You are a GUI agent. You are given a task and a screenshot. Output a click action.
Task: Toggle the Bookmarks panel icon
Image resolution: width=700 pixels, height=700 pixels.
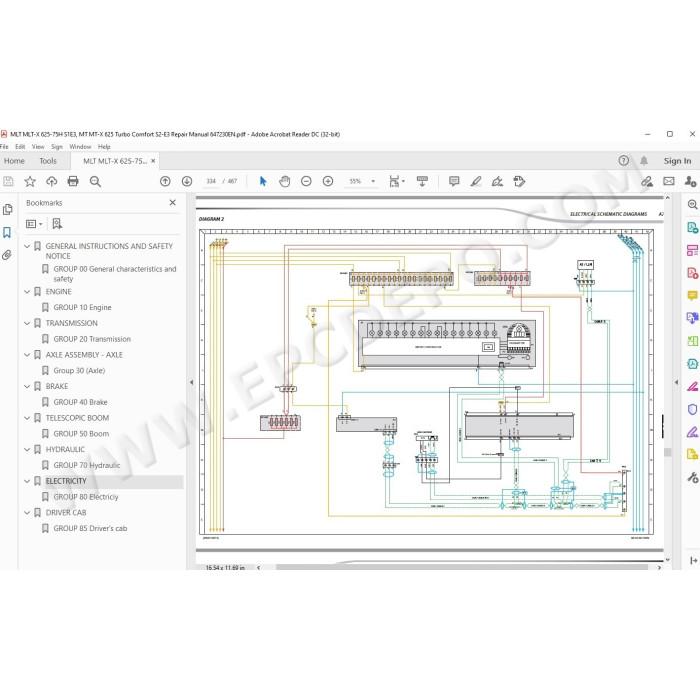(7, 232)
